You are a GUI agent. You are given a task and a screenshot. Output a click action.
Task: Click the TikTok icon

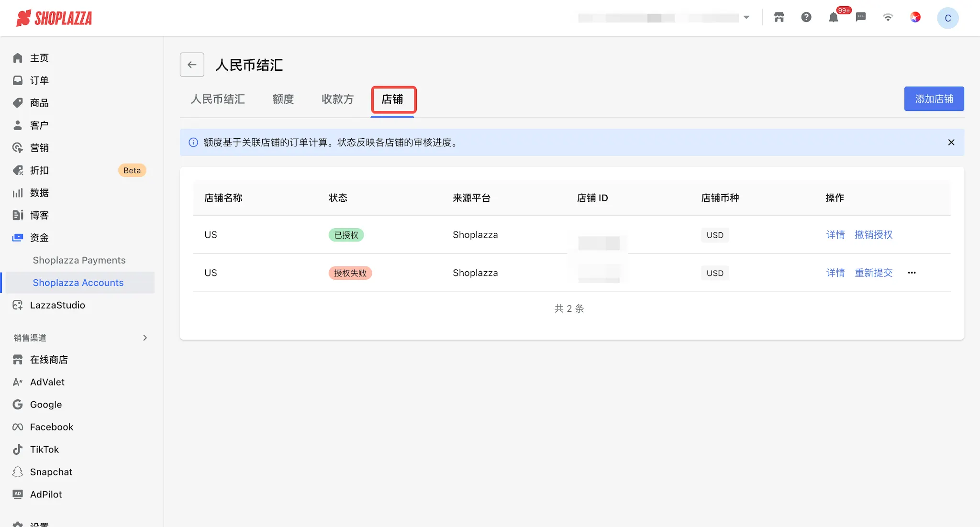click(18, 450)
